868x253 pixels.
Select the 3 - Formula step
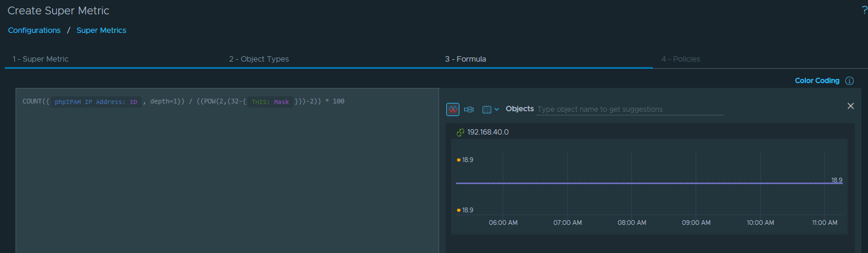(465, 59)
